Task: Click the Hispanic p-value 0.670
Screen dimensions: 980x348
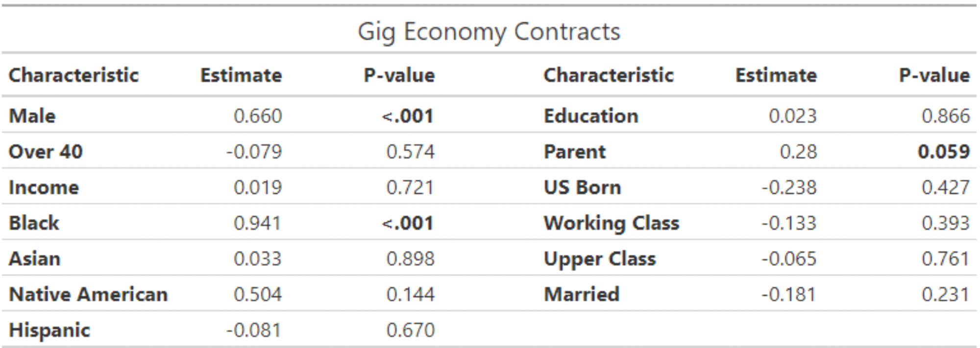Action: (410, 330)
